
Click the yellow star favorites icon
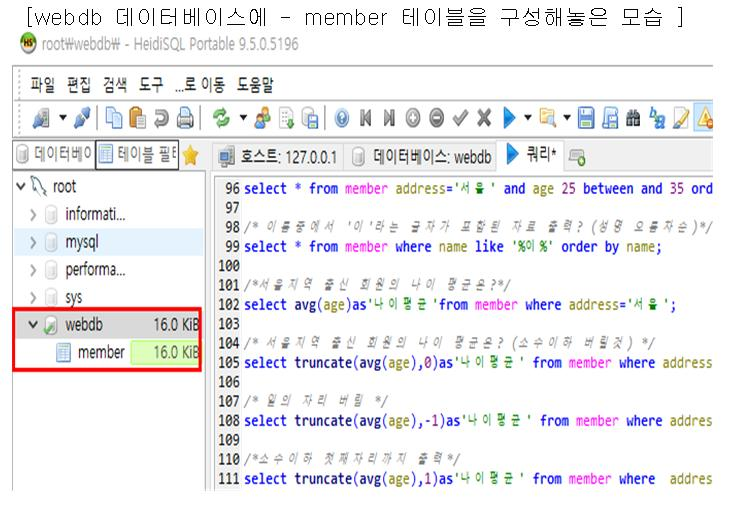tap(191, 155)
